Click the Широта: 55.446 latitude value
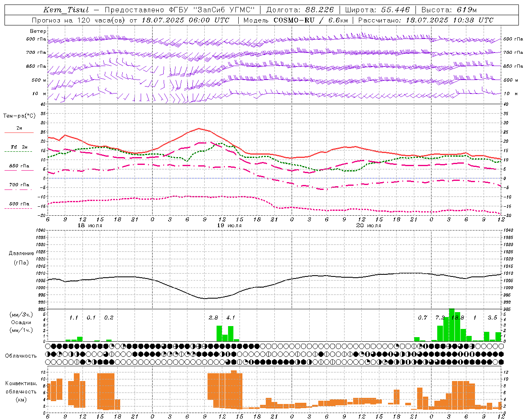This screenshot has width=525, height=420. pyautogui.click(x=377, y=10)
